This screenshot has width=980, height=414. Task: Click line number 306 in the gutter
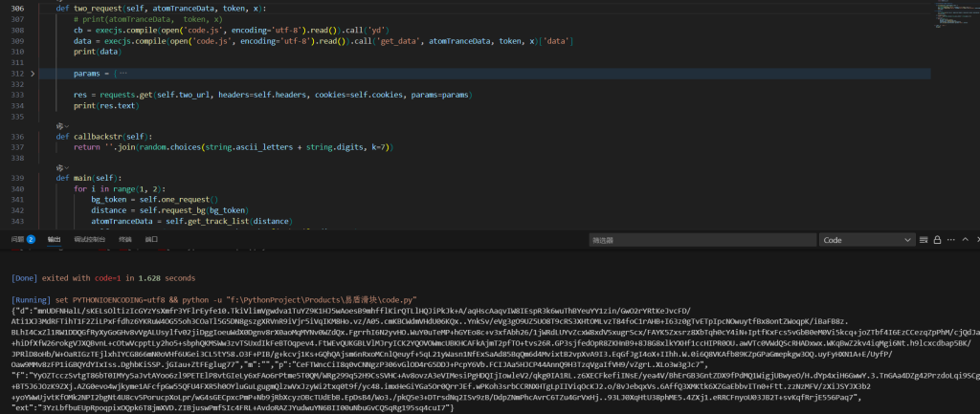(x=16, y=7)
